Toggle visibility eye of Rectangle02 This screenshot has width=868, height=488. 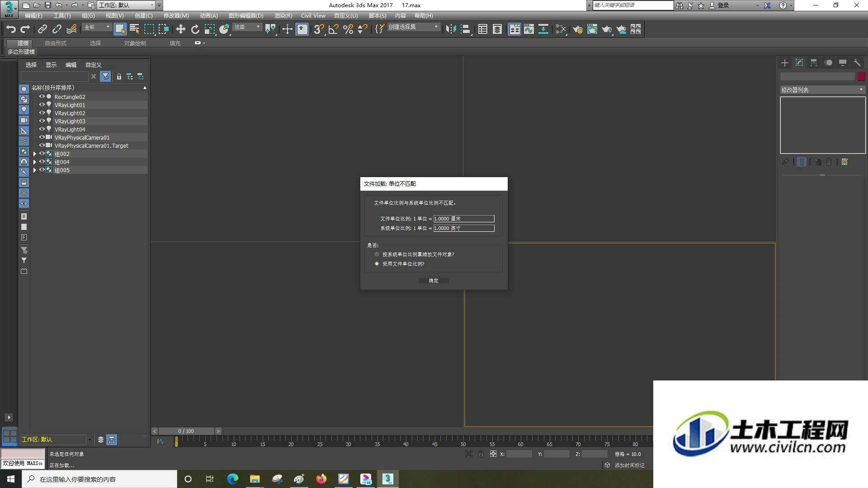[42, 97]
